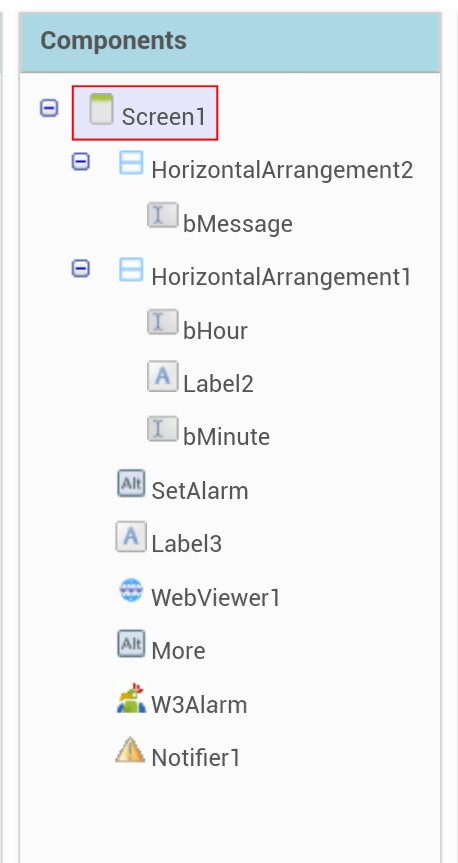This screenshot has width=458, height=863.
Task: Click the bHour textbox icon
Action: tap(162, 322)
